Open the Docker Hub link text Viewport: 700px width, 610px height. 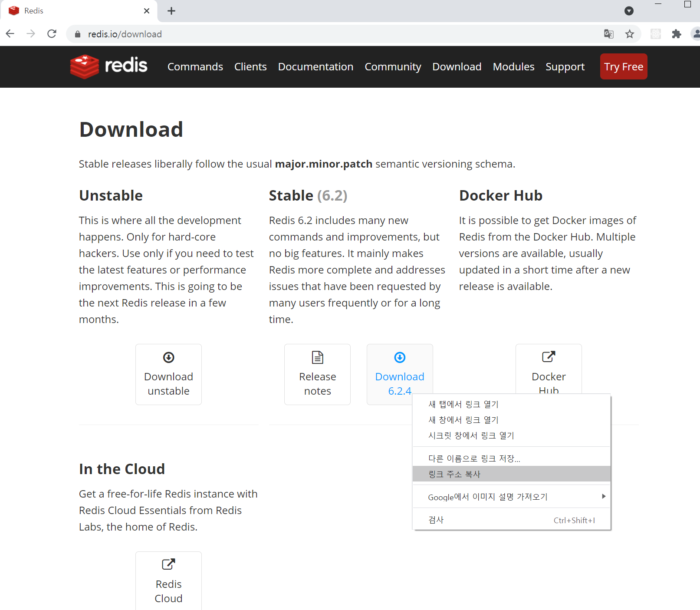pyautogui.click(x=549, y=382)
